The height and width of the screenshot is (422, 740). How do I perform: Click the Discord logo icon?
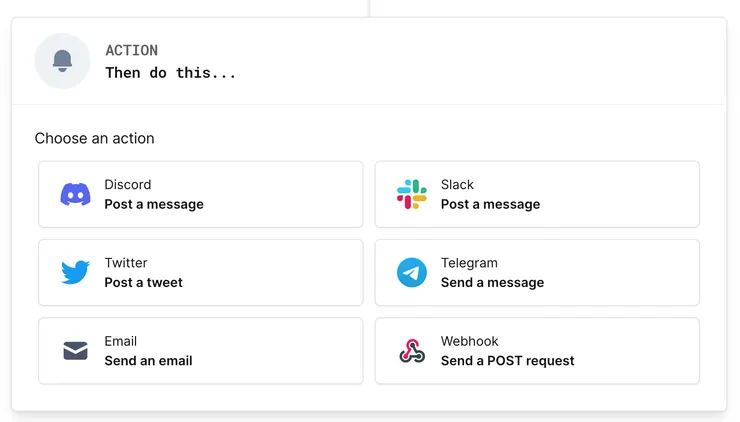[x=75, y=194]
